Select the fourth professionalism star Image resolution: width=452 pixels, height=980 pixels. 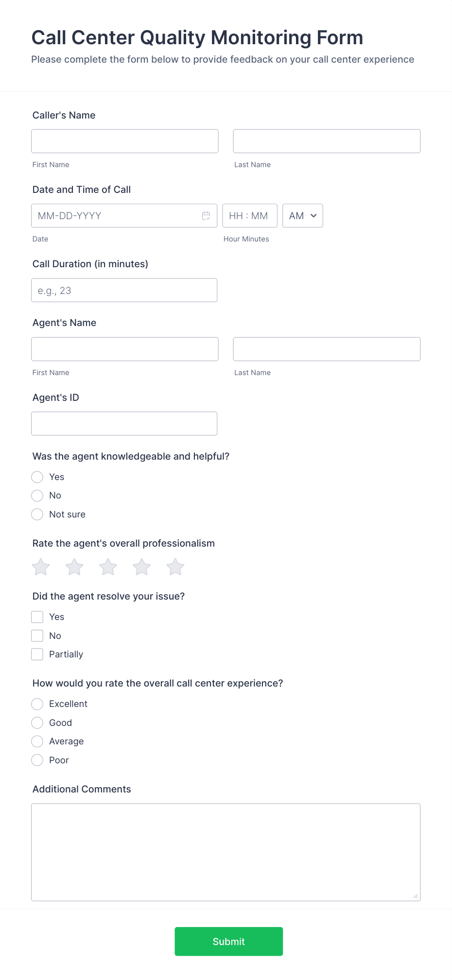141,567
